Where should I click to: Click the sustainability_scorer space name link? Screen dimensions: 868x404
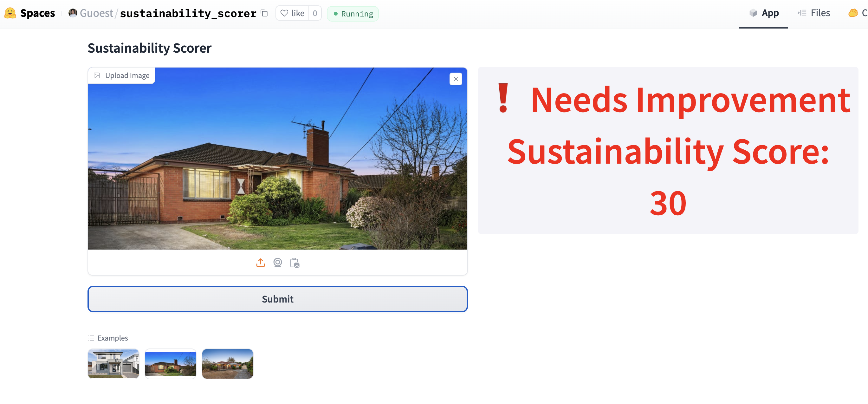188,14
